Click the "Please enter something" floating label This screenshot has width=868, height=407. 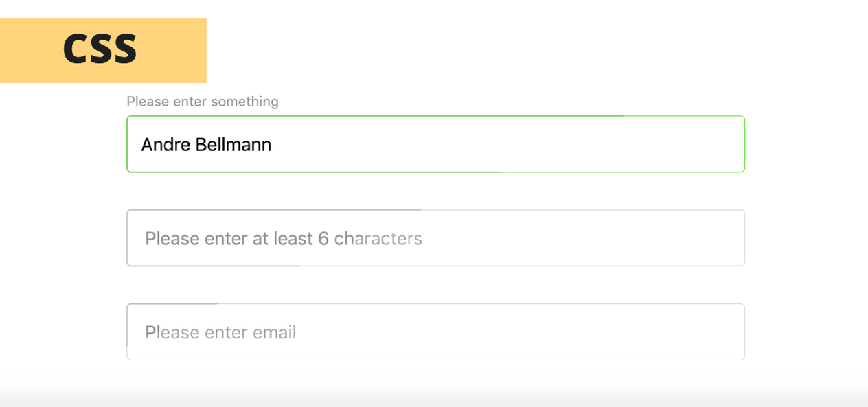click(x=203, y=102)
